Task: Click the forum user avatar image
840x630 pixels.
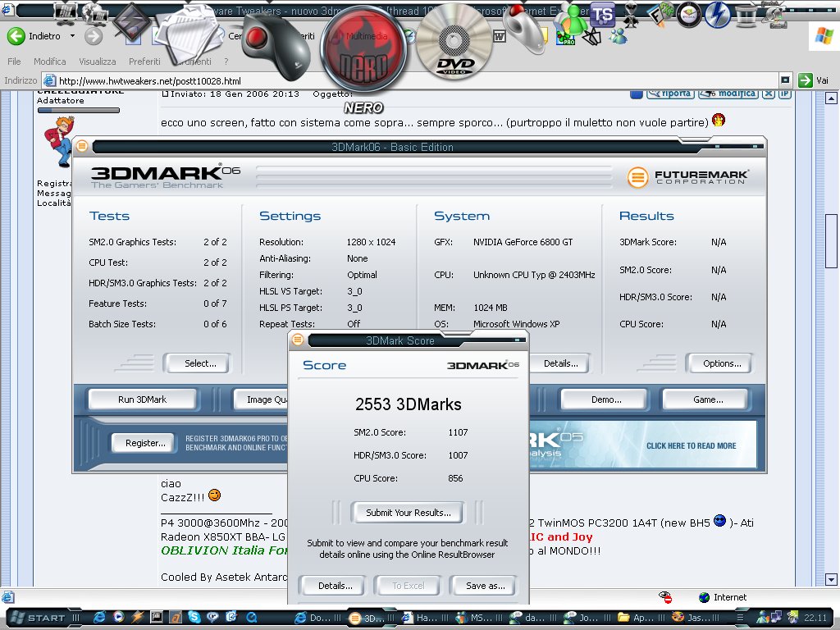Action: pos(58,141)
